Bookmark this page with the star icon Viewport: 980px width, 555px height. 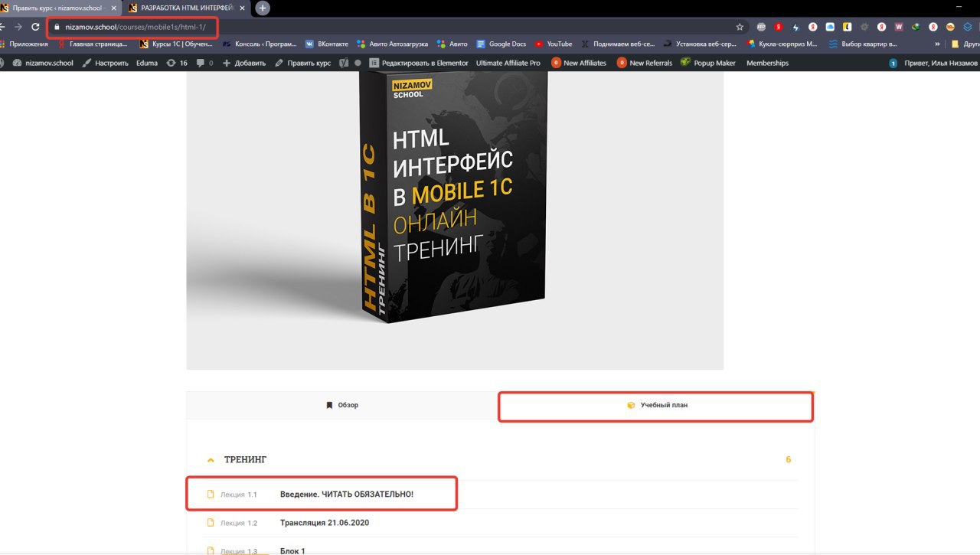point(740,26)
